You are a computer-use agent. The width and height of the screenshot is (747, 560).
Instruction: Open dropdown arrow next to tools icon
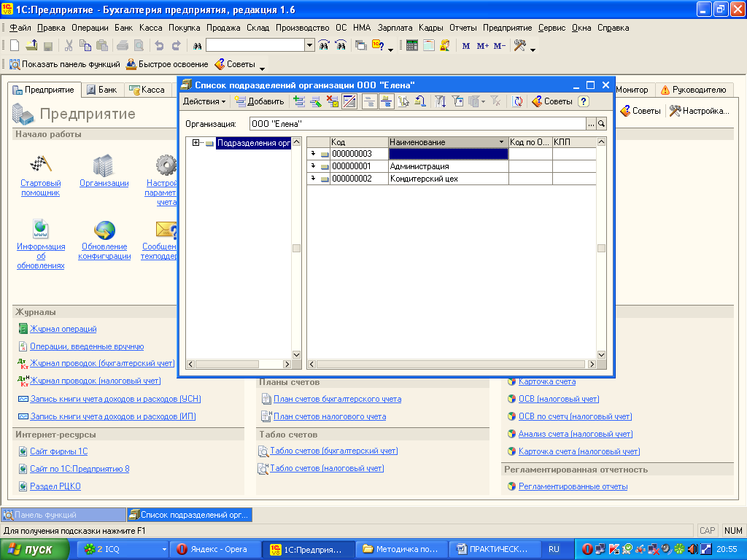pyautogui.click(x=533, y=50)
